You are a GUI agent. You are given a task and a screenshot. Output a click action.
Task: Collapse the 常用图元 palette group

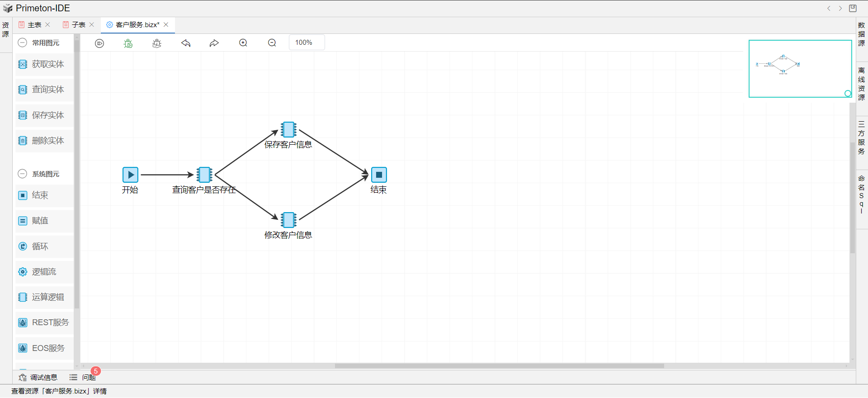22,43
